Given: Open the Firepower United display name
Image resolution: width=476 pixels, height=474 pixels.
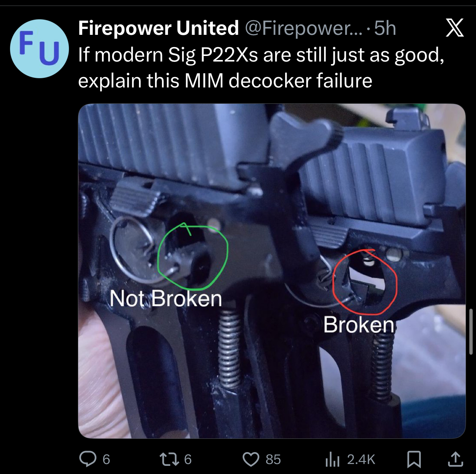Looking at the screenshot, I should 159,28.
